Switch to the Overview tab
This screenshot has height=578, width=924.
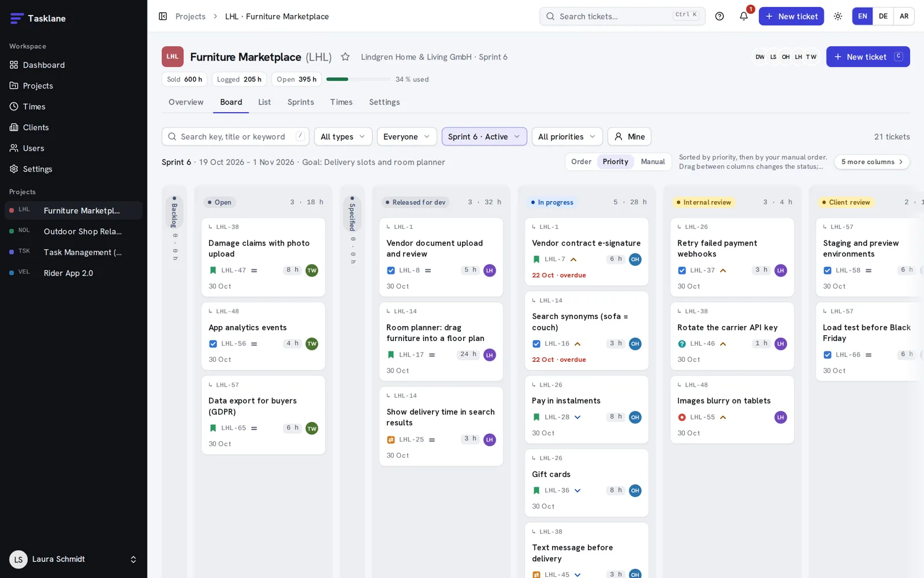[x=186, y=102]
